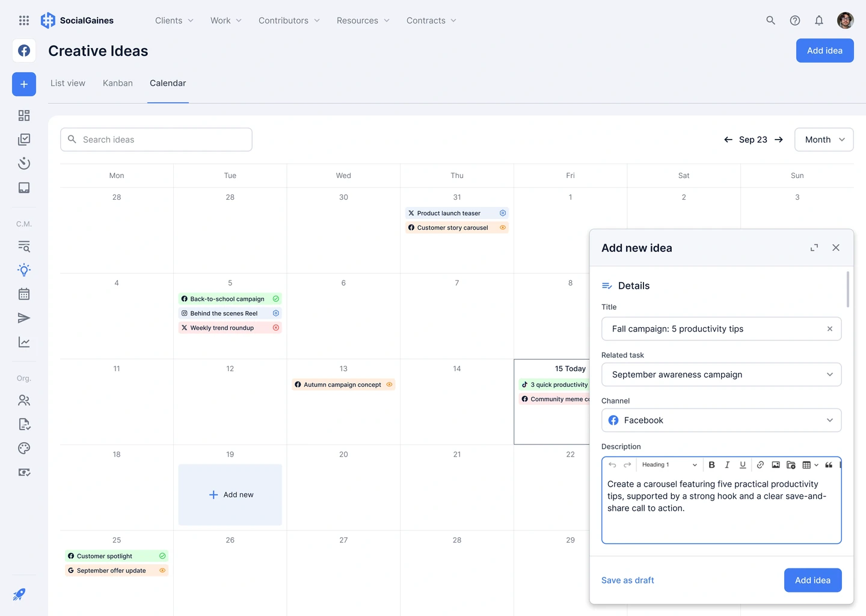Viewport: 866px width, 616px height.
Task: Open the calendar icon in sidebar
Action: pyautogui.click(x=24, y=294)
